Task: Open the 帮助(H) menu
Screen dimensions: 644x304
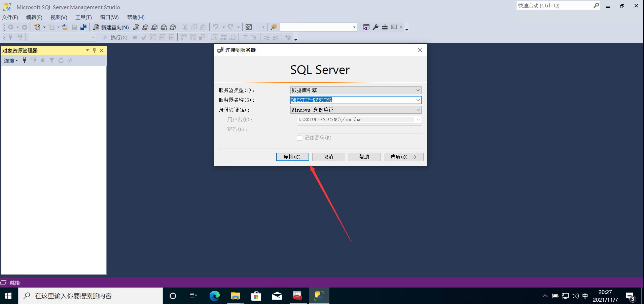Action: (x=136, y=17)
